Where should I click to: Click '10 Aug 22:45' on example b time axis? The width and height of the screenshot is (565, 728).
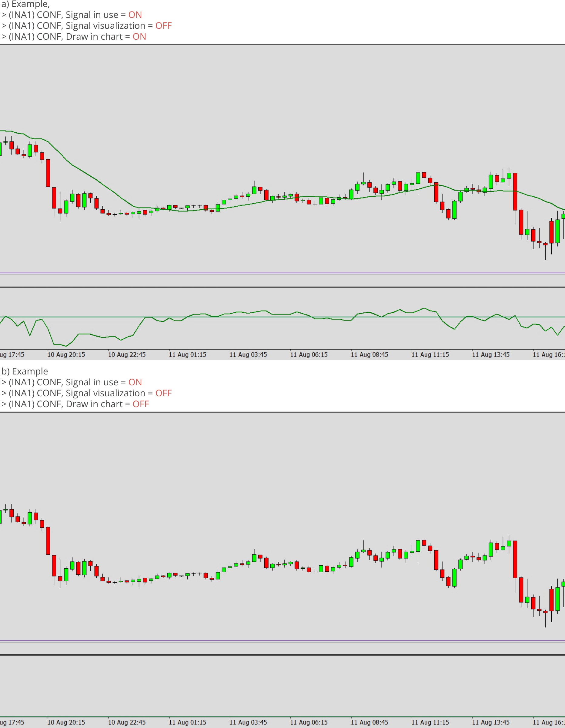[x=127, y=722]
